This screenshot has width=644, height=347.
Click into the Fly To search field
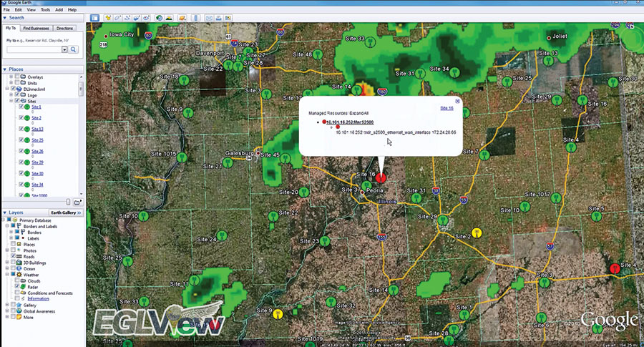tap(33, 50)
